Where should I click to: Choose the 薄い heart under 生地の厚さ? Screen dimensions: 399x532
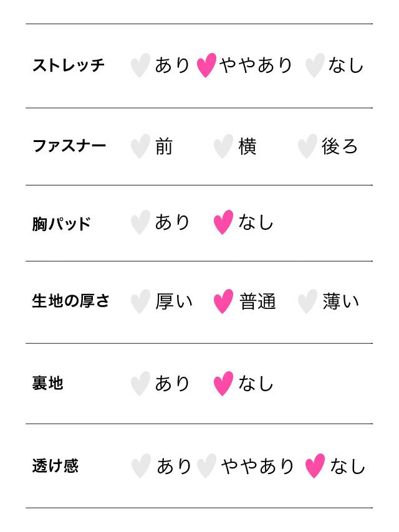307,302
